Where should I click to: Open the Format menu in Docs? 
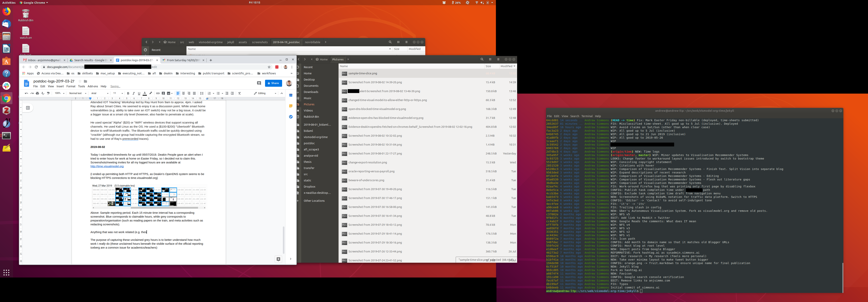(71, 86)
